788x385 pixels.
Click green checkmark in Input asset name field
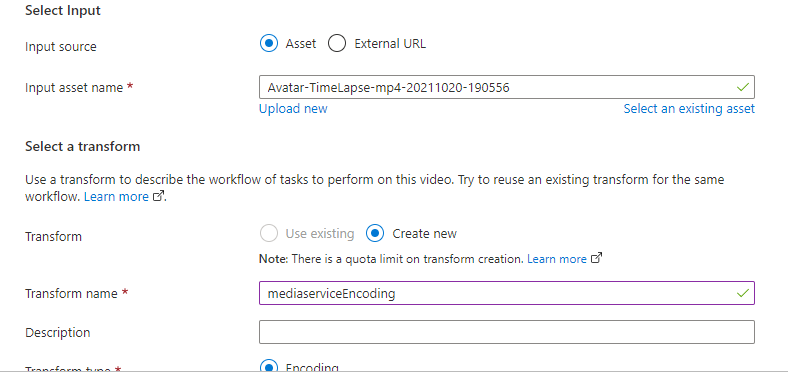742,88
